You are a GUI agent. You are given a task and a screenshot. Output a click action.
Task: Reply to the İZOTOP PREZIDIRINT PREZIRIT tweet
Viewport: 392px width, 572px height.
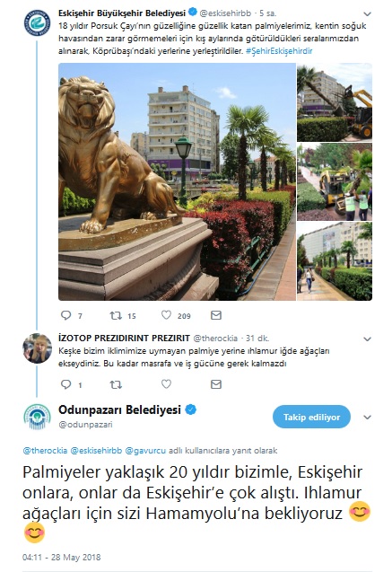[66, 384]
